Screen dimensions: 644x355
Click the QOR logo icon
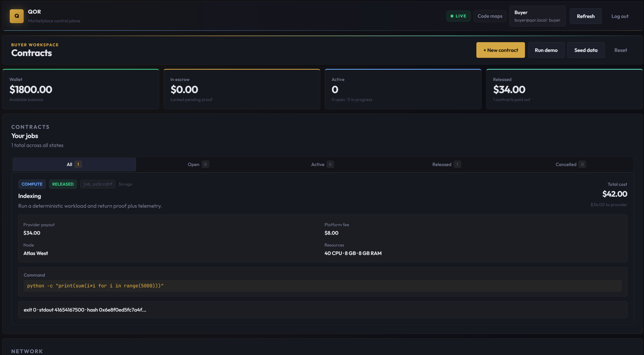click(17, 16)
